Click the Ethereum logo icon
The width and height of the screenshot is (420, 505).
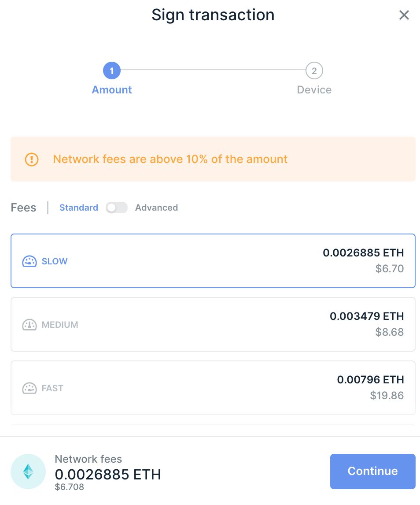tap(28, 472)
